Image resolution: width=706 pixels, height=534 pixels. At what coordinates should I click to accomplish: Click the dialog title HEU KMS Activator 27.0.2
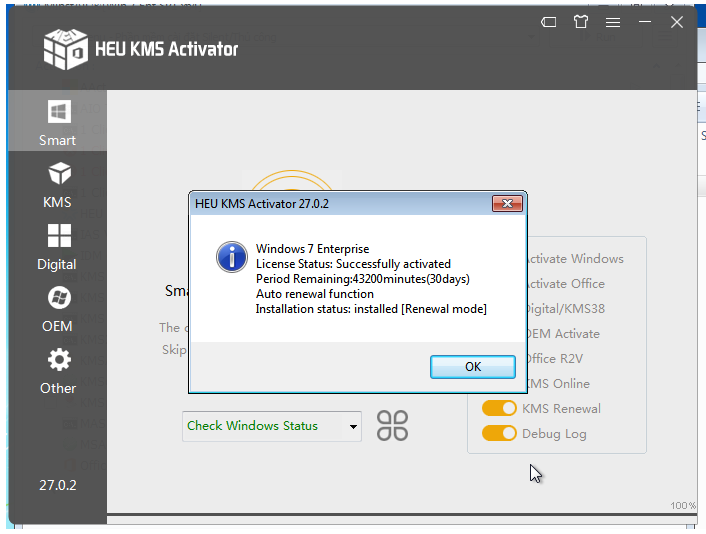click(x=262, y=204)
